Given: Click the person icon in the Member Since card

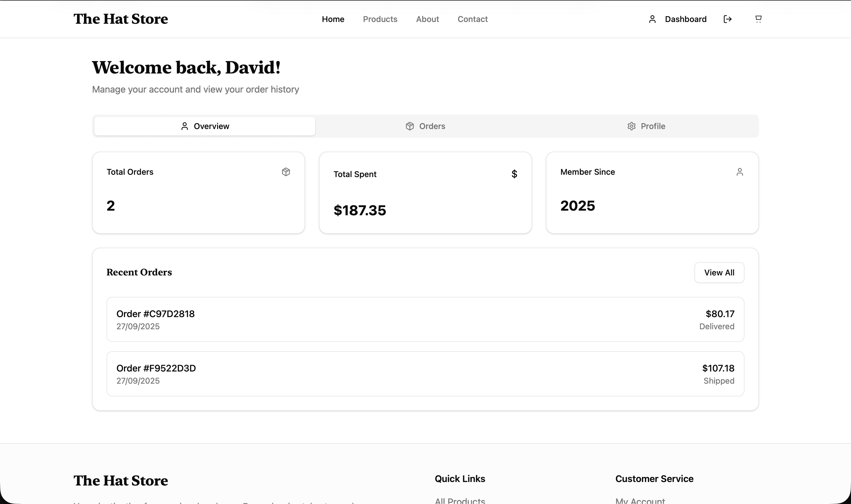Looking at the screenshot, I should [740, 172].
